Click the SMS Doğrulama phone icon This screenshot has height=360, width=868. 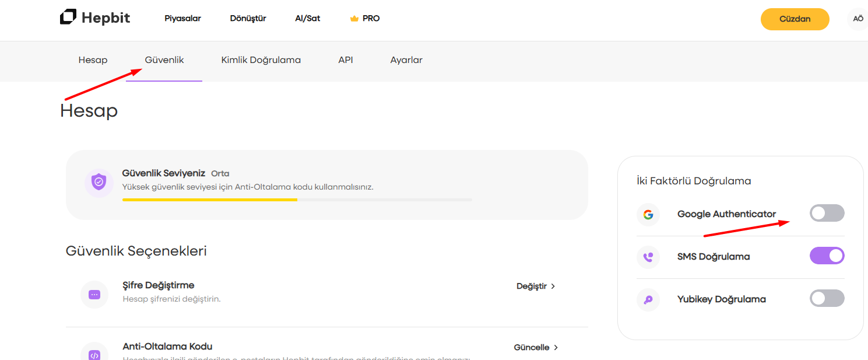pos(648,257)
